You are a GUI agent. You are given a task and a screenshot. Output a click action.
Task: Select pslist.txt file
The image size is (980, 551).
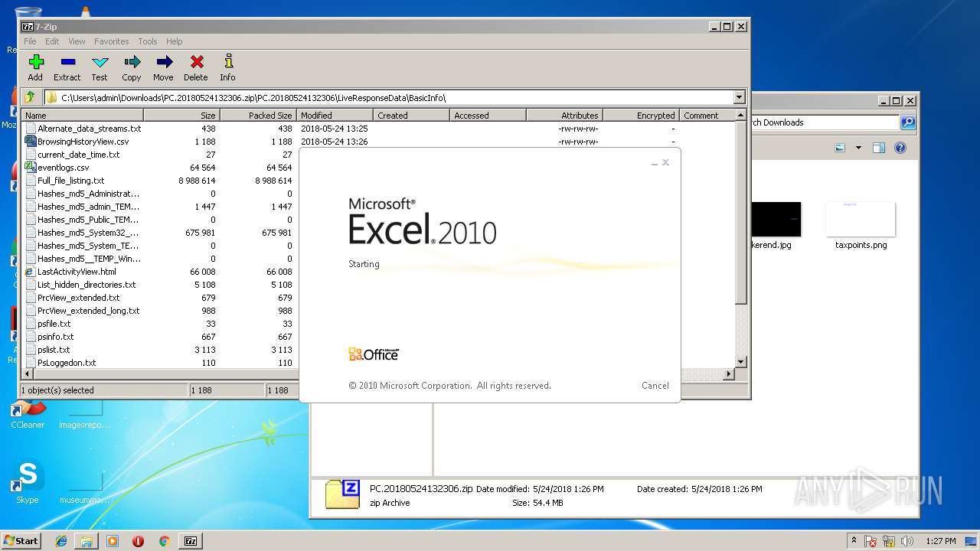click(x=54, y=350)
